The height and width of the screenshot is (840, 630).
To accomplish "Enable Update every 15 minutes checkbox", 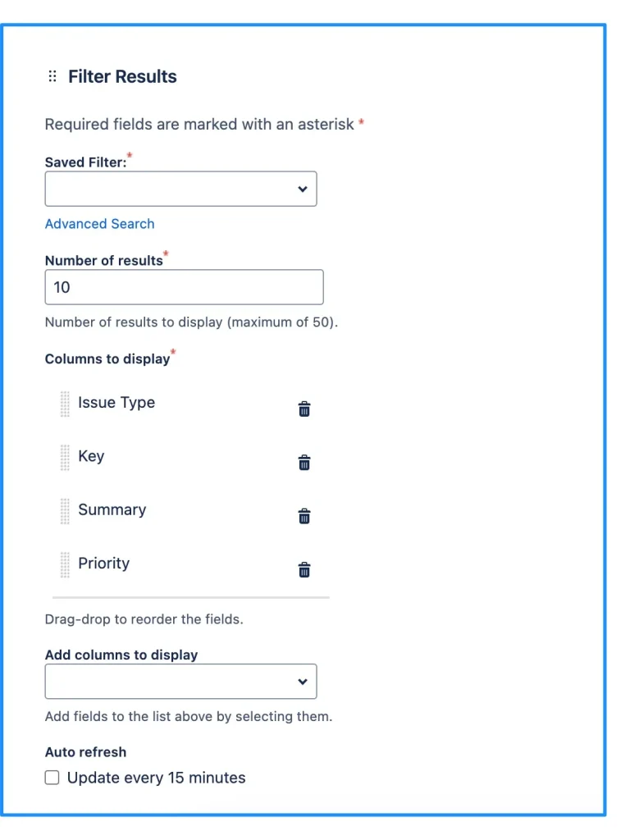I will click(x=52, y=778).
